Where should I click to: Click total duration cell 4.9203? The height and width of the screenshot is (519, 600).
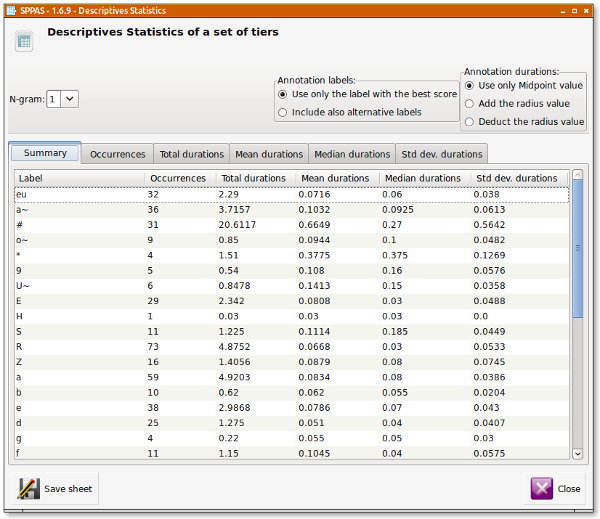[235, 377]
